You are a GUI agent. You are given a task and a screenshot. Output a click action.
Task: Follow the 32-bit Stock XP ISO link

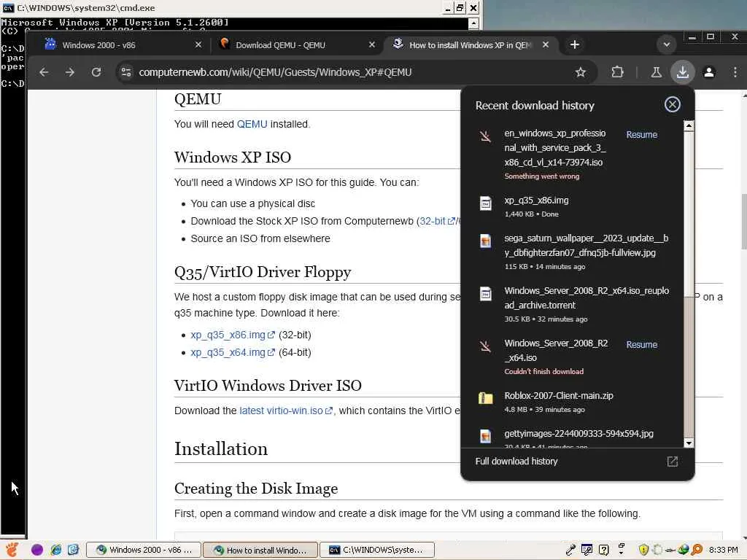(437, 222)
